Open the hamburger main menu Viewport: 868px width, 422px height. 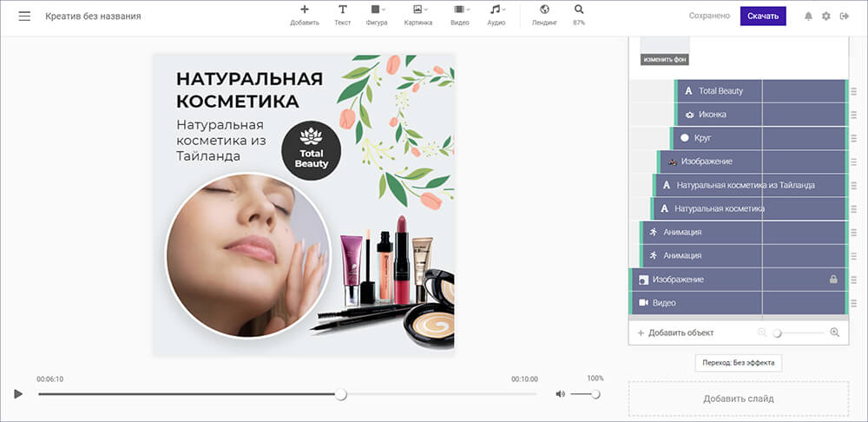(x=24, y=16)
